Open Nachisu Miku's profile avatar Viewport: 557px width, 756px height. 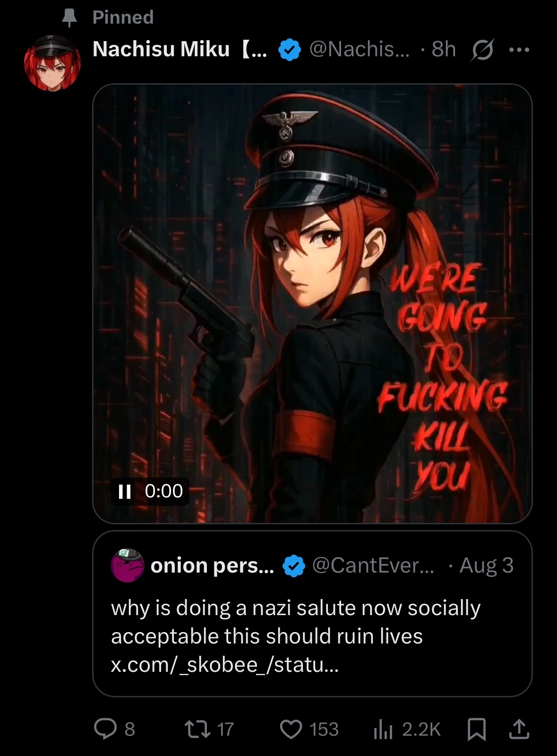[52, 63]
